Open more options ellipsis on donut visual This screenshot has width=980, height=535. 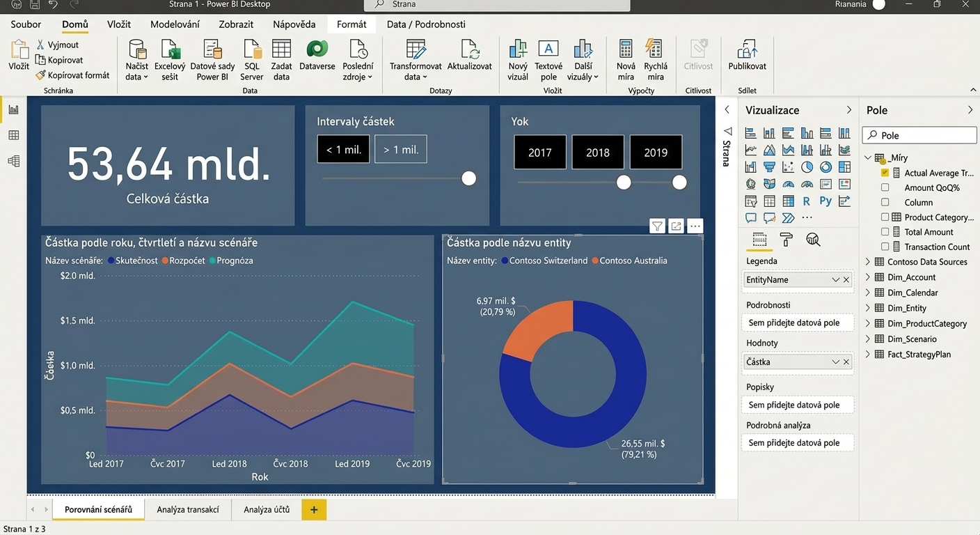(695, 226)
